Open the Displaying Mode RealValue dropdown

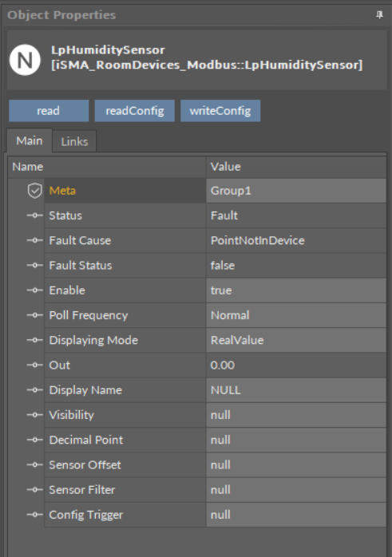pos(296,340)
